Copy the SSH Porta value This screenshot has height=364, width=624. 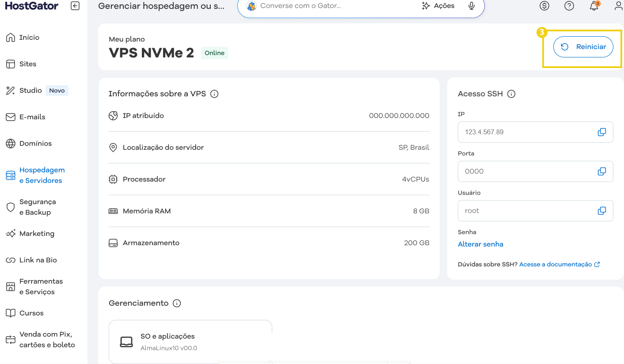tap(601, 171)
